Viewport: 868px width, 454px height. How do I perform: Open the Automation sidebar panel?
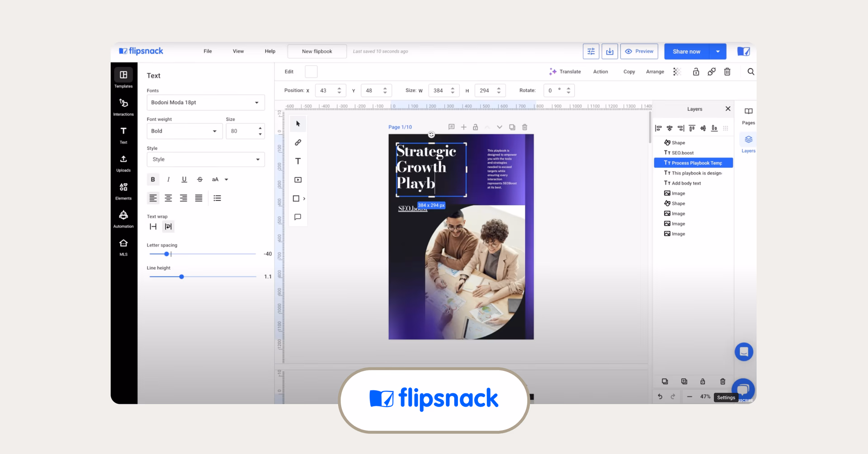(x=123, y=219)
